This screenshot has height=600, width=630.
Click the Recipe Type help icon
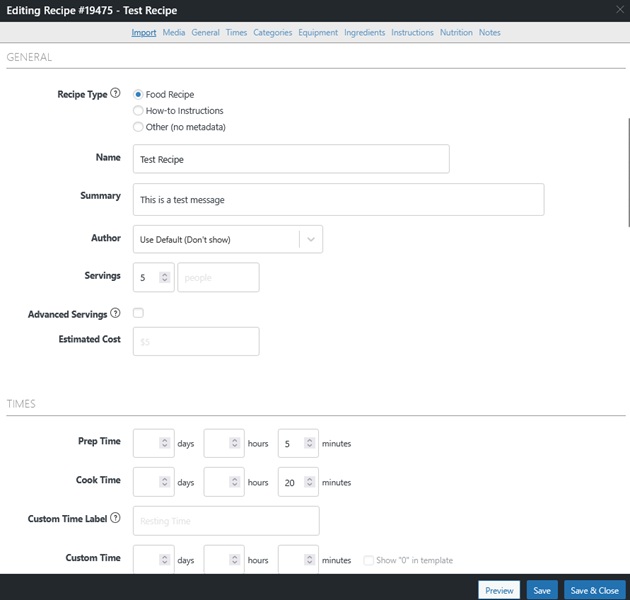(x=116, y=94)
